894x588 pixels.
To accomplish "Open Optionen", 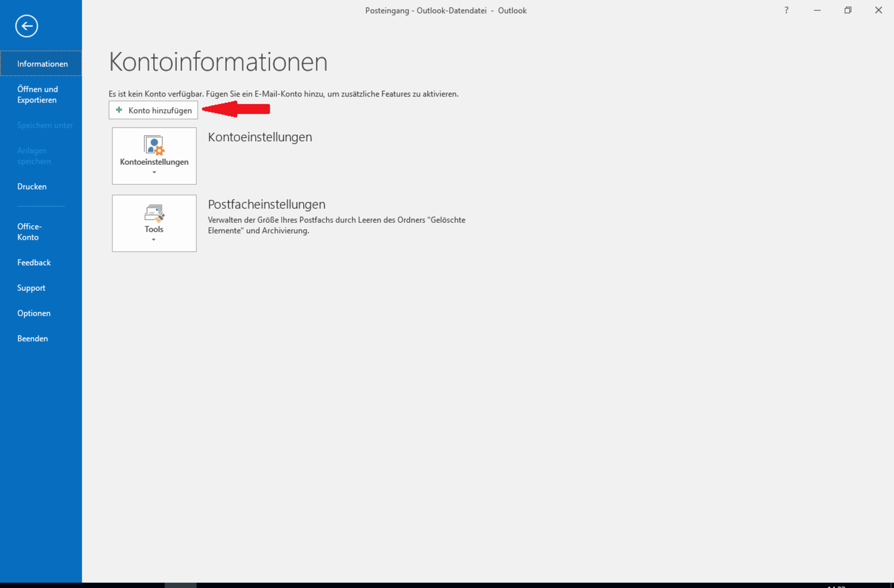I will [x=34, y=313].
